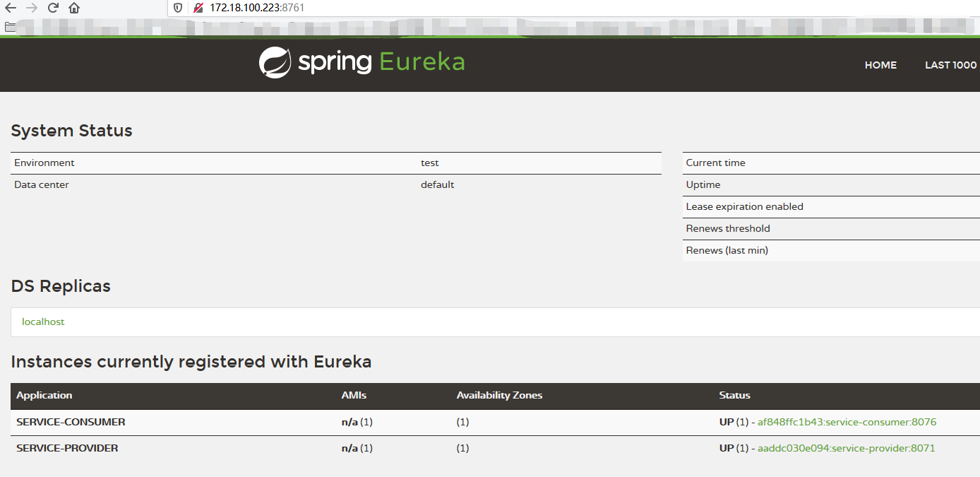Reload the Eureka page
The width and height of the screenshot is (980, 477).
point(53,8)
